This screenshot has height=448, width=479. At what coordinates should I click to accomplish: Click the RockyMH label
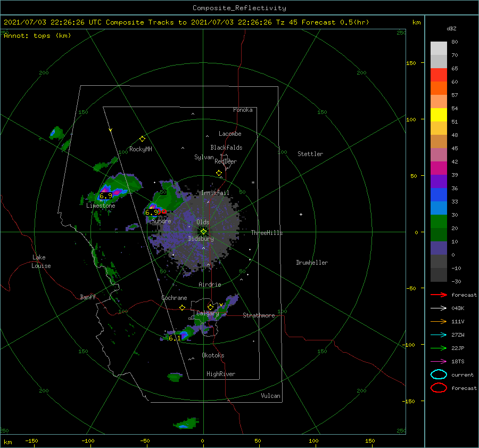coord(141,149)
